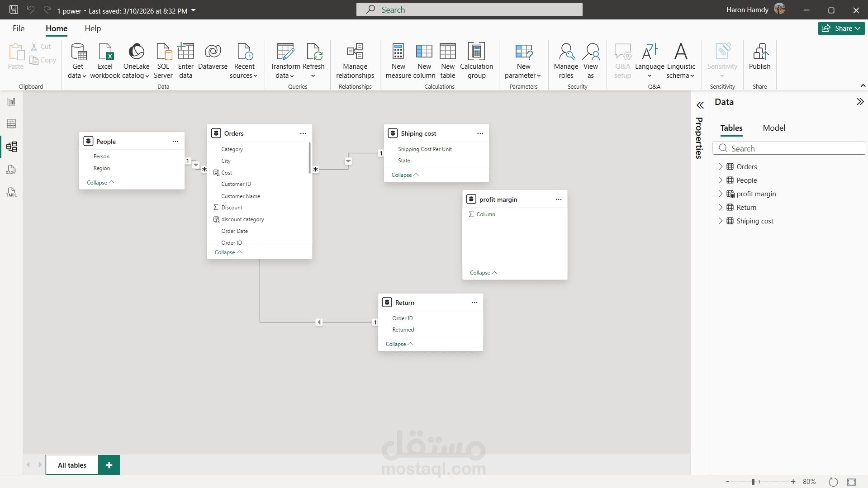The height and width of the screenshot is (488, 868).
Task: Search tables in the Data pane
Action: [x=789, y=148]
